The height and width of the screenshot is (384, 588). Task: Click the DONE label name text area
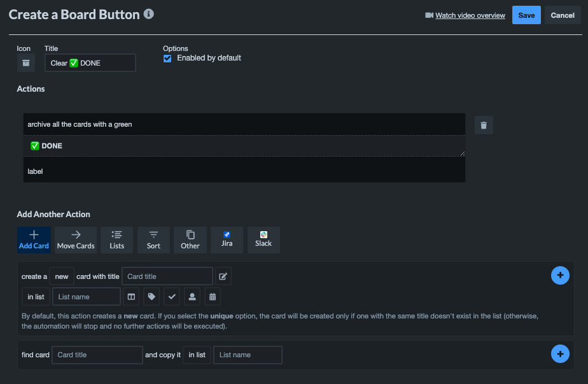click(x=244, y=146)
